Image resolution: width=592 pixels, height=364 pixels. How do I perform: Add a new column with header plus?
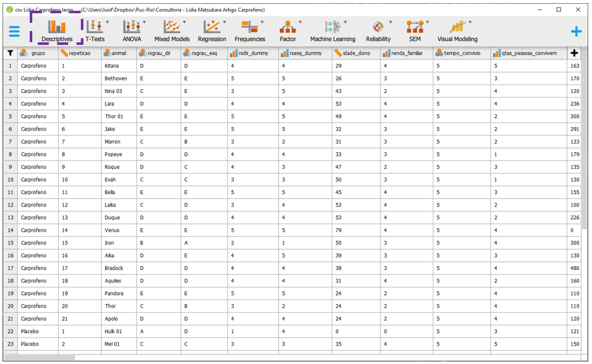point(574,53)
